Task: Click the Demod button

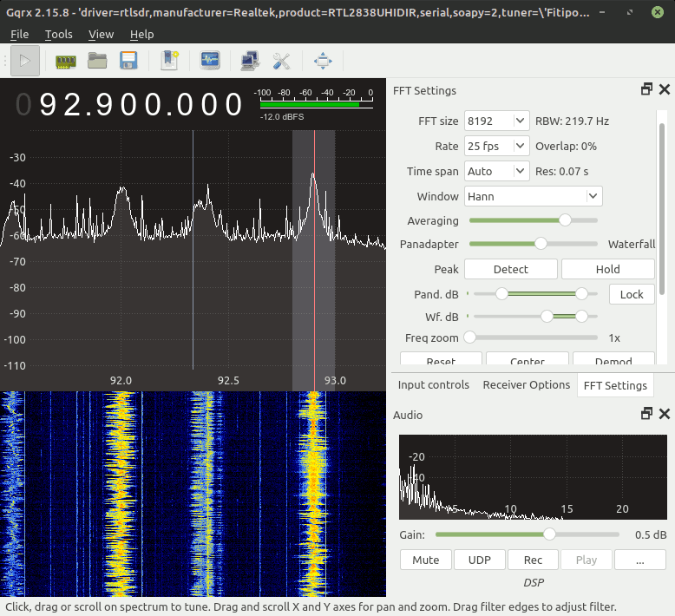Action: (613, 359)
